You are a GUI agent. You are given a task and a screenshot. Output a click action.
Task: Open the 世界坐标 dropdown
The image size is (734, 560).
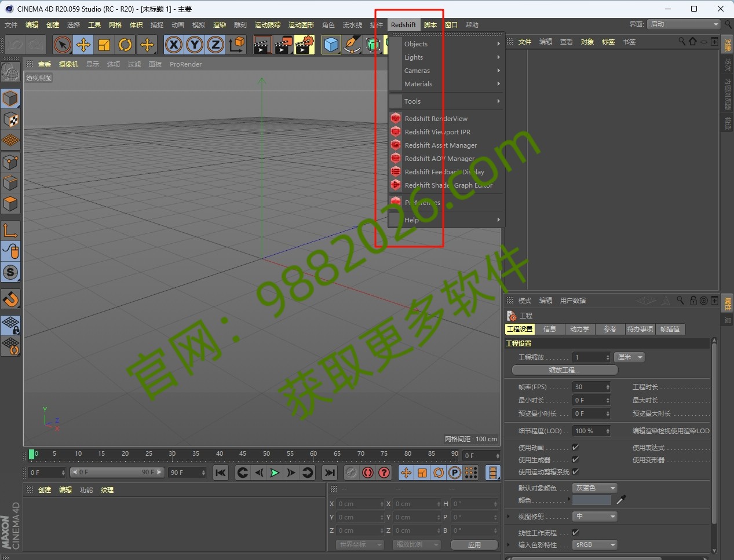pos(360,545)
